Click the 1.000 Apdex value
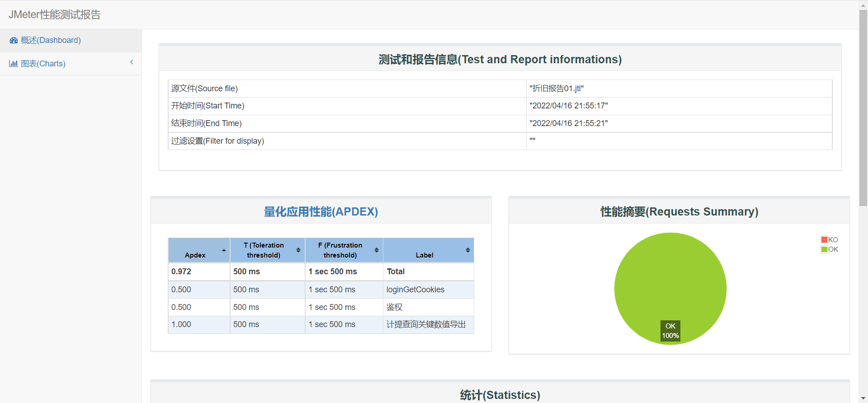This screenshot has width=868, height=403. point(181,324)
